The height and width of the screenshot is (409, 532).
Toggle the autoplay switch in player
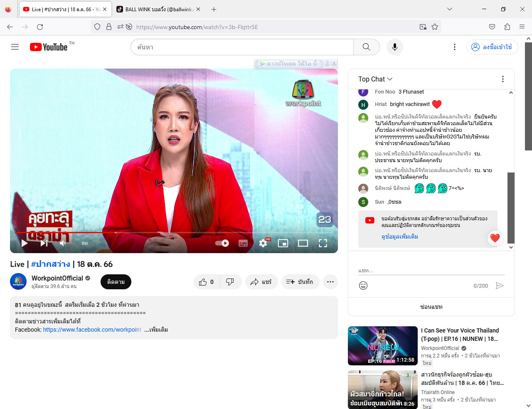pyautogui.click(x=222, y=243)
